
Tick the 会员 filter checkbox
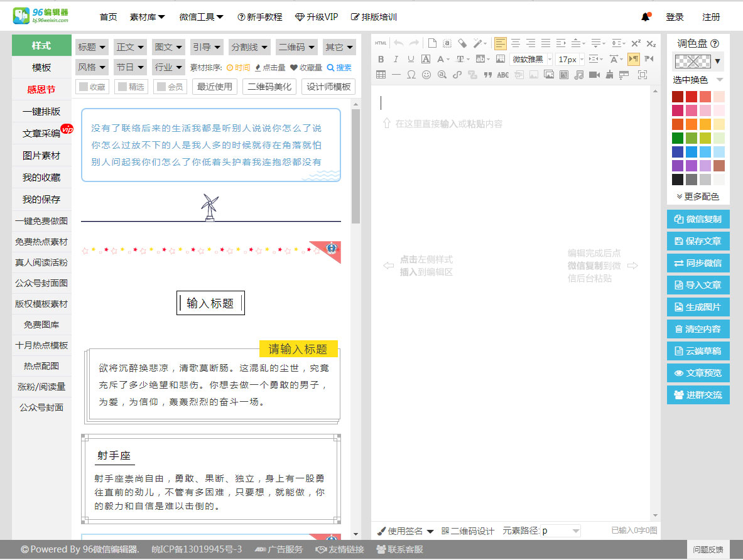169,87
